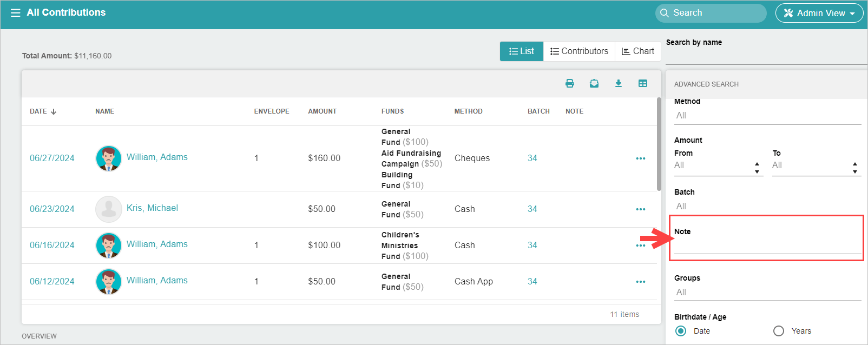Open batch 34 link on 06/27/2024 row

(x=532, y=158)
